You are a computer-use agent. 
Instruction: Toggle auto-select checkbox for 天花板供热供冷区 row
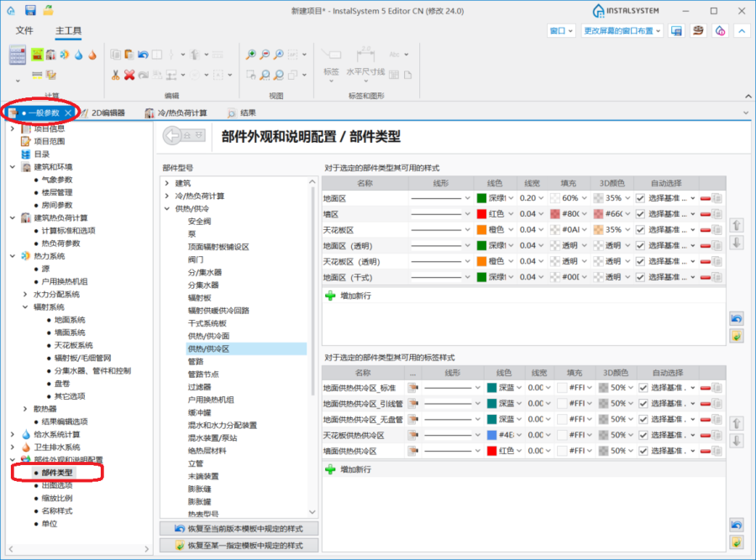[643, 435]
